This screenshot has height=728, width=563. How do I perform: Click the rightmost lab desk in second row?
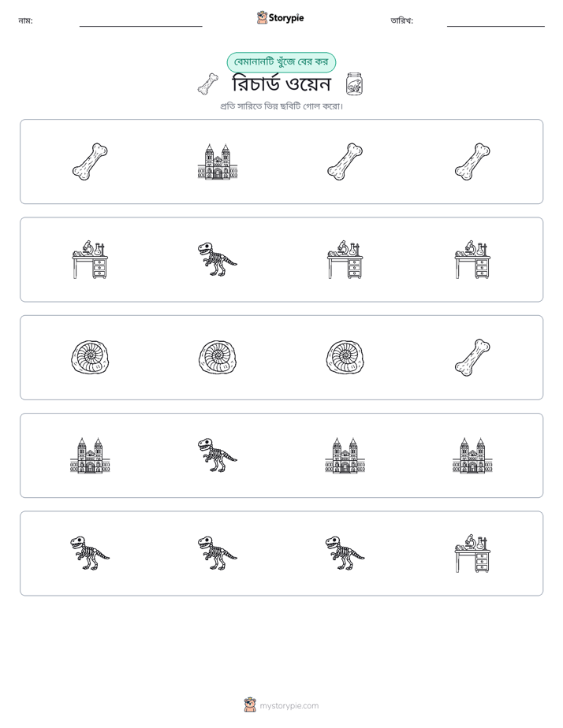472,259
